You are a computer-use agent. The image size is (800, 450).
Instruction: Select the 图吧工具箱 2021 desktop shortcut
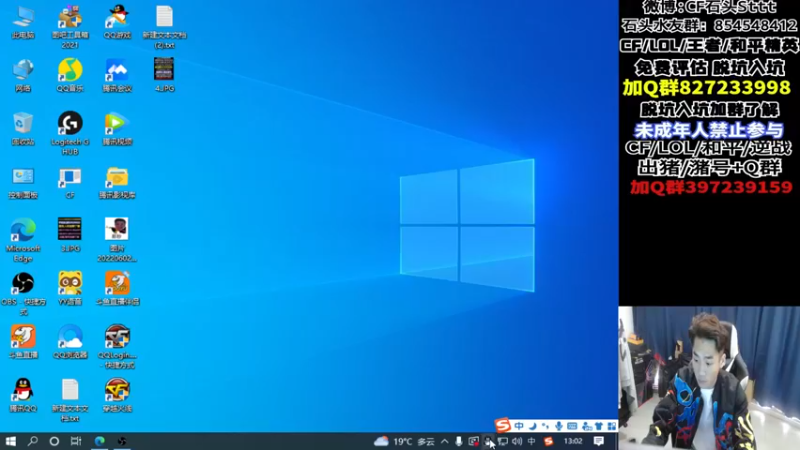click(70, 27)
